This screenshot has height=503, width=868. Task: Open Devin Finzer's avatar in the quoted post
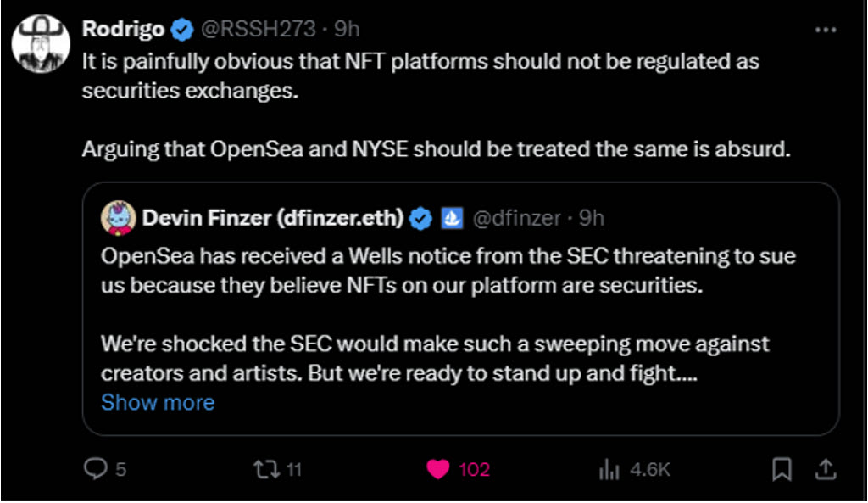click(x=119, y=218)
